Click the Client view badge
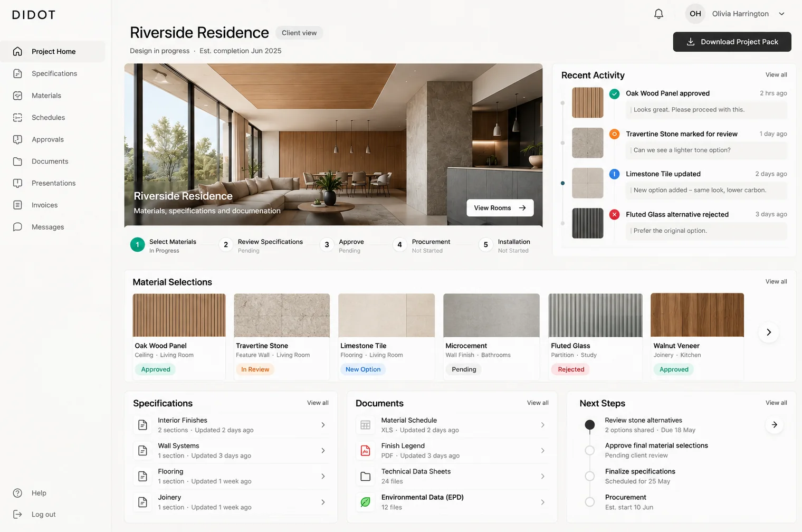Viewport: 802px width, 532px height. [299, 33]
